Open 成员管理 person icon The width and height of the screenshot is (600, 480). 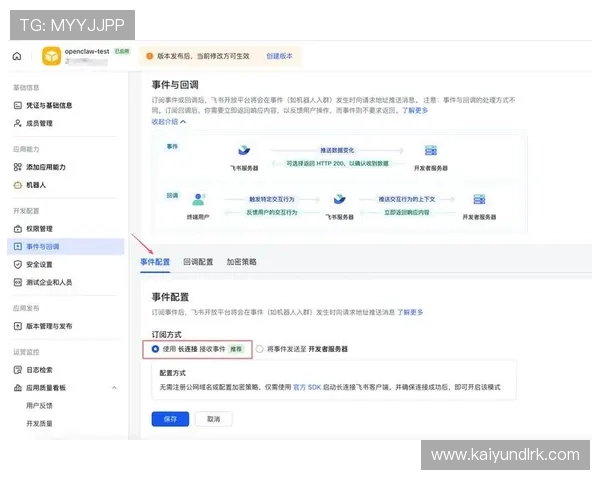(x=18, y=123)
